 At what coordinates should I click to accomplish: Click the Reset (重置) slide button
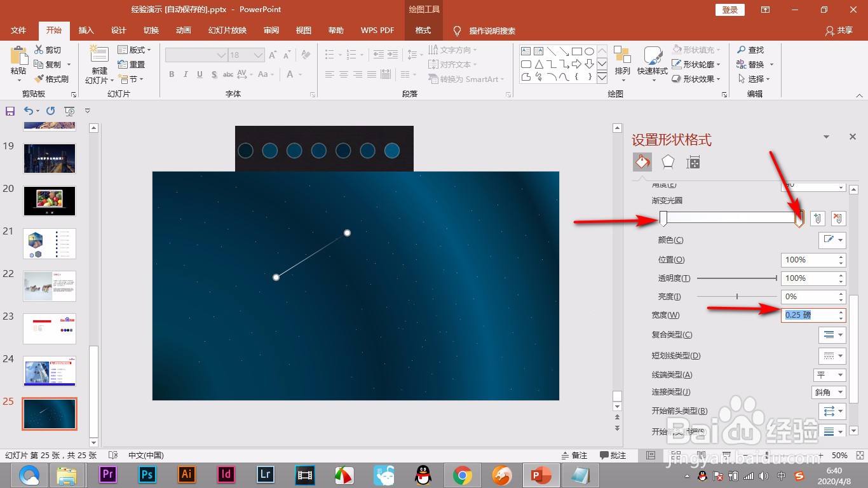(x=132, y=64)
